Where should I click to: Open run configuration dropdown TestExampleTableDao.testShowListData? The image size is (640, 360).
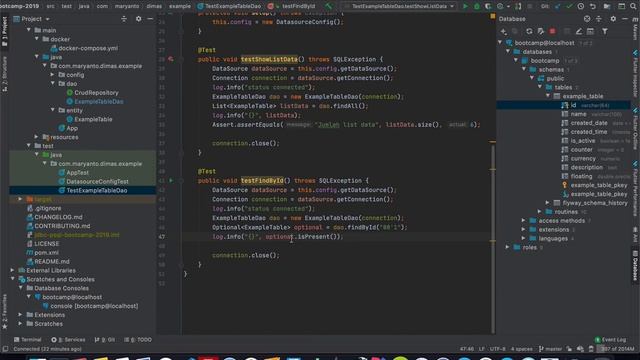pos(399,6)
